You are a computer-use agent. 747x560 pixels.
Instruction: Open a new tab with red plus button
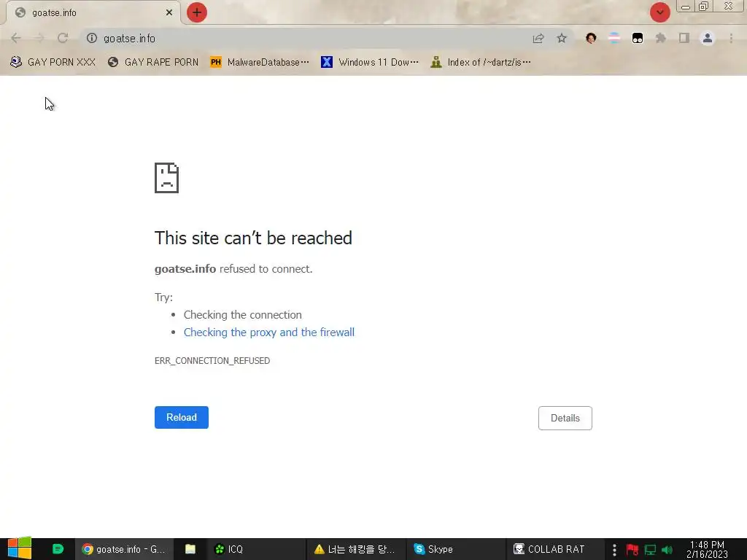197,12
